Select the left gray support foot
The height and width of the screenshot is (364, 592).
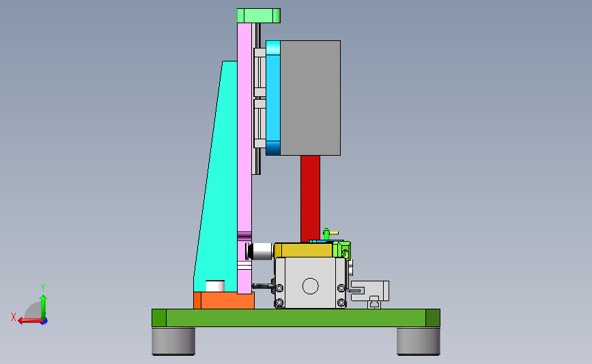pos(173,341)
